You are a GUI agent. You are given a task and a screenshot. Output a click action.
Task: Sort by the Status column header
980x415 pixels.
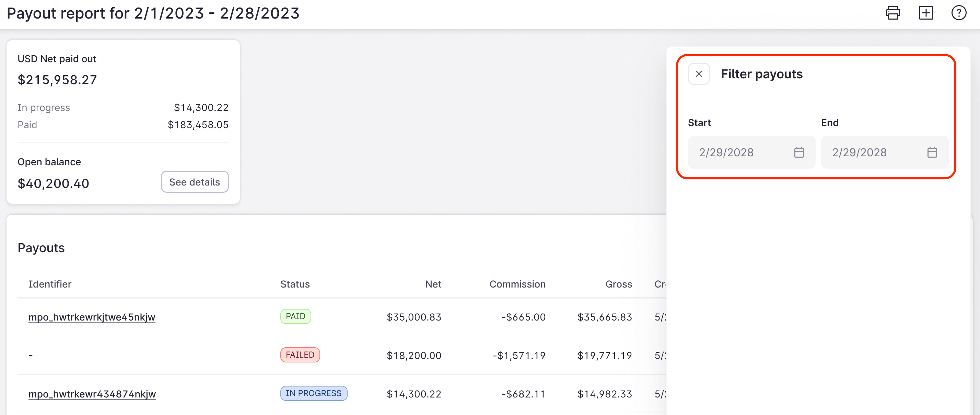pos(295,284)
